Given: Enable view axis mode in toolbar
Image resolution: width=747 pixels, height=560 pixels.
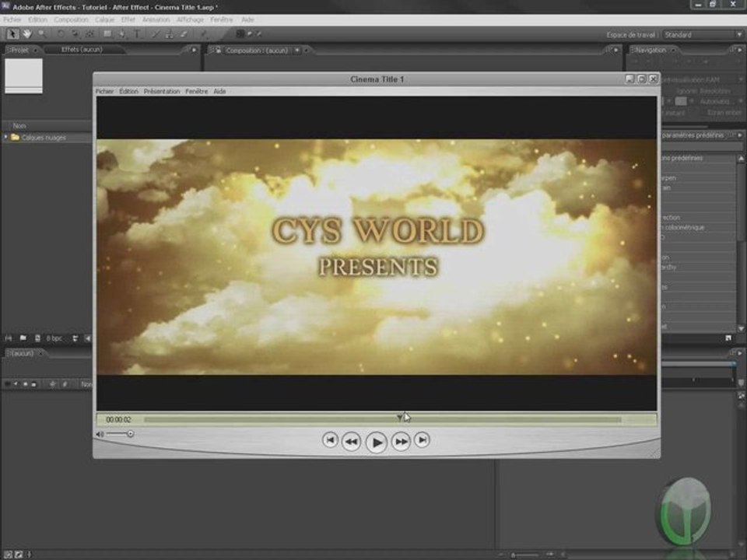Looking at the screenshot, I should 259,33.
